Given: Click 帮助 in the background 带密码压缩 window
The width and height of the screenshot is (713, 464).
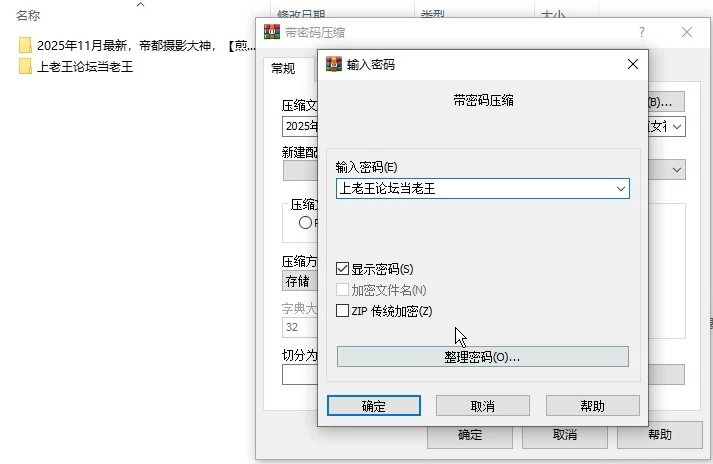Looking at the screenshot, I should coord(660,435).
